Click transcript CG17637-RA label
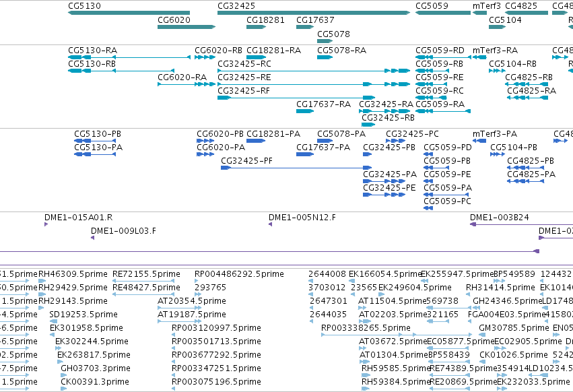Viewport: 573px width, 392px height. [324, 104]
